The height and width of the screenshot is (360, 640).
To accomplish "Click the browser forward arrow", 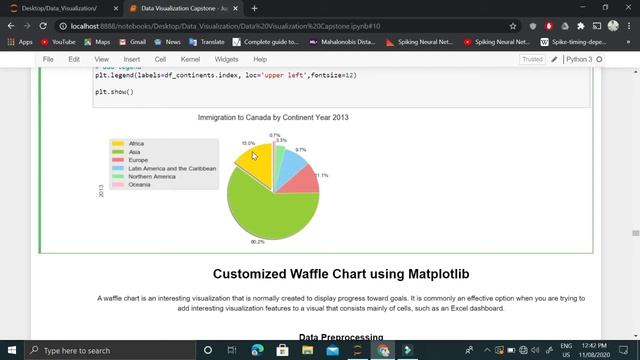I will pyautogui.click(x=27, y=26).
